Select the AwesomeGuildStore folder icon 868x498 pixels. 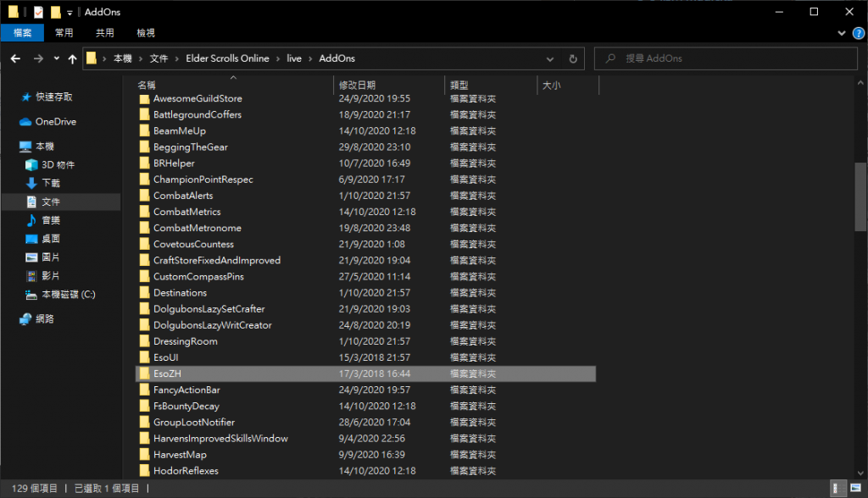[144, 98]
